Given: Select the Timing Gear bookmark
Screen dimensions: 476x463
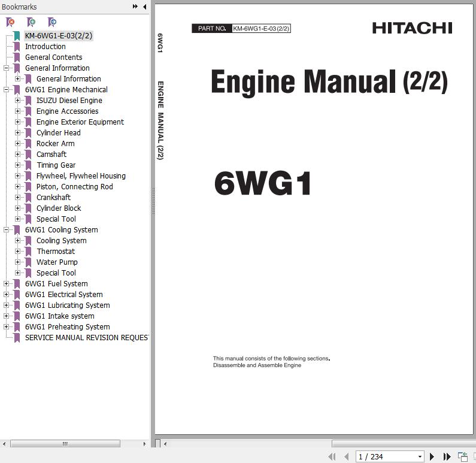Looking at the screenshot, I should pyautogui.click(x=56, y=165).
